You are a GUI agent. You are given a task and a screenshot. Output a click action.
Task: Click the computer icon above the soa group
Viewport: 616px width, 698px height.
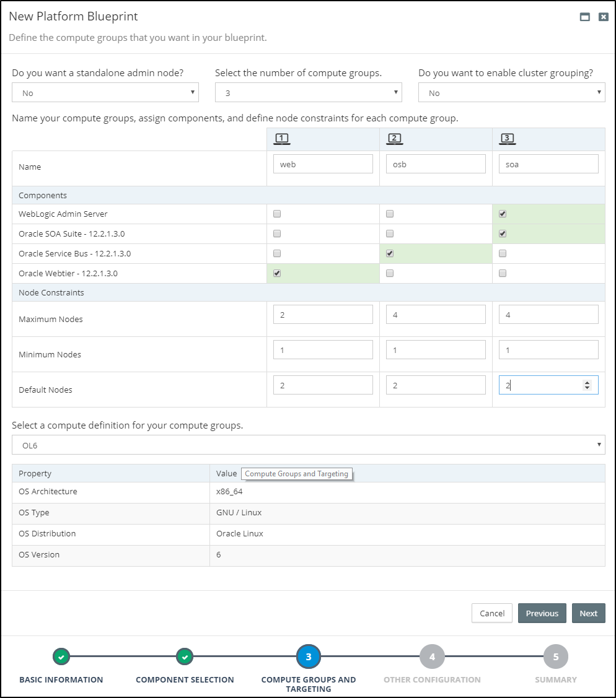click(x=508, y=138)
